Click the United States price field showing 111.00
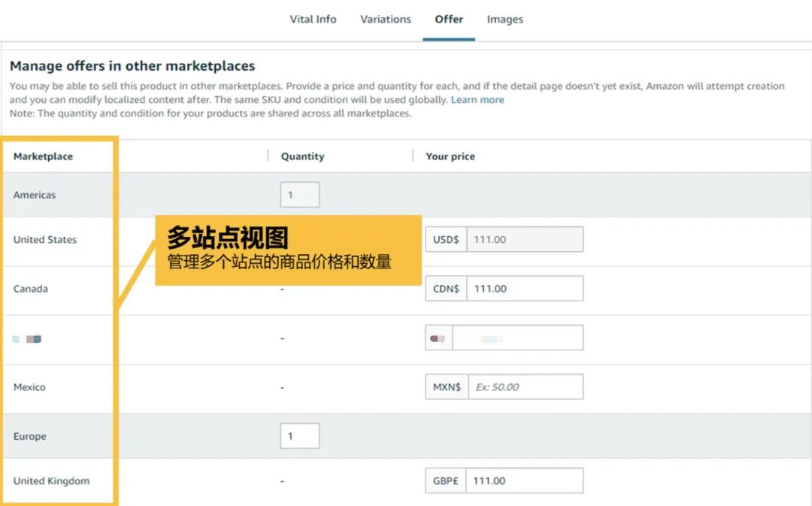 [525, 239]
